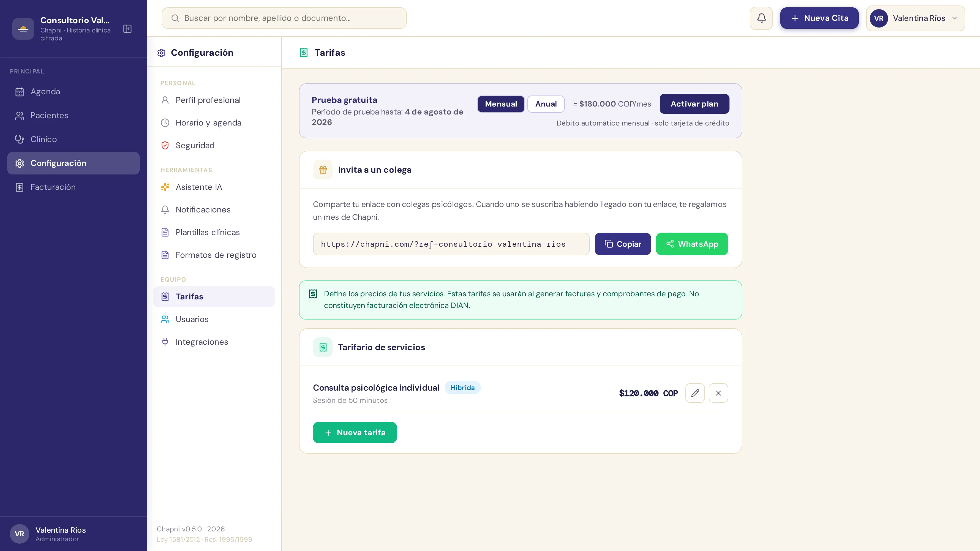Click Activar plan
Screen dimensions: 980x551
(x=694, y=104)
